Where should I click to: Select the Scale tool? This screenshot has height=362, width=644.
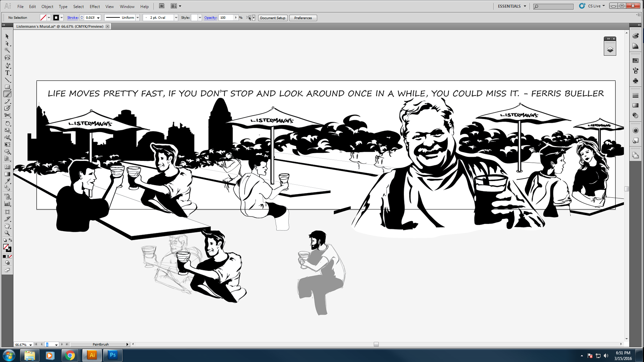click(x=7, y=130)
